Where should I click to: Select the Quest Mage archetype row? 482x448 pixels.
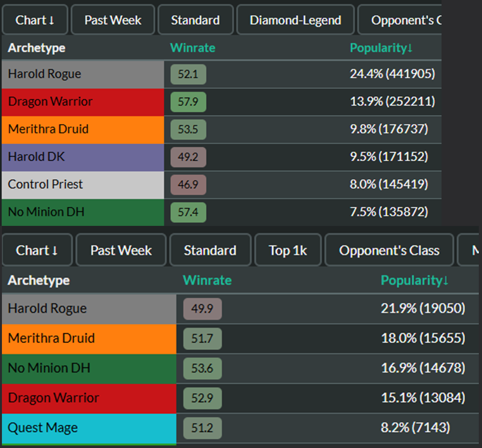tap(240, 428)
